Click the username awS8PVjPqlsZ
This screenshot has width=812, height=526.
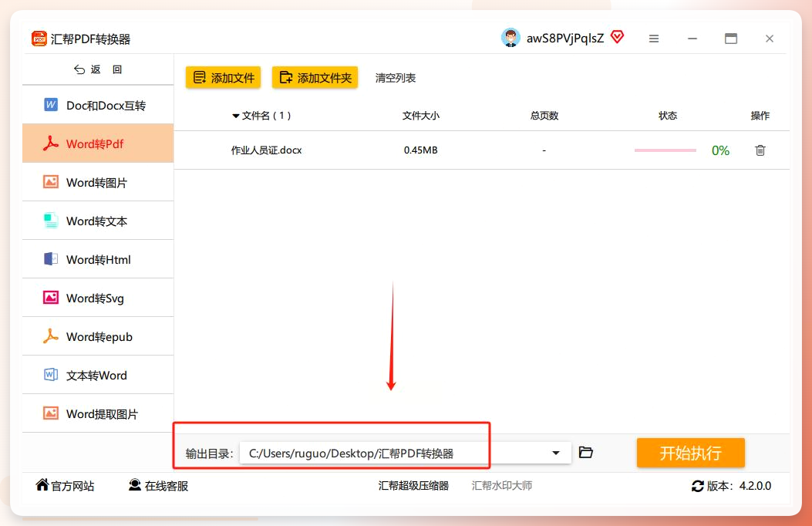coord(565,39)
